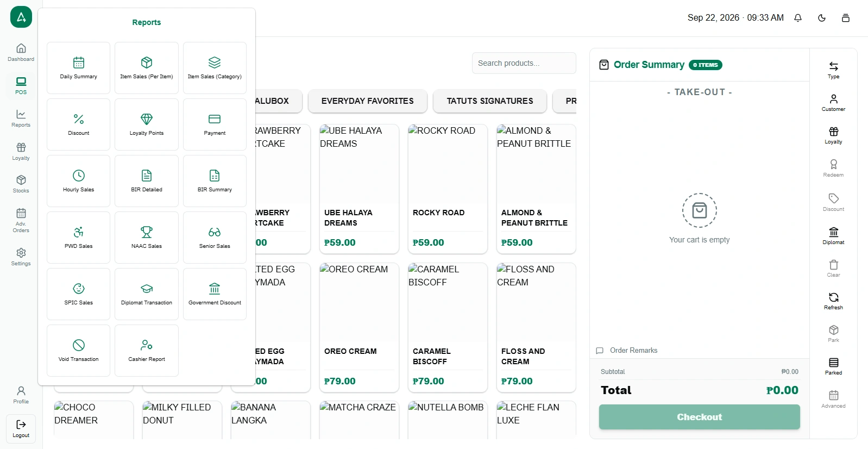Open the Payment report
Screen dimensions: 868x449
pos(215,124)
